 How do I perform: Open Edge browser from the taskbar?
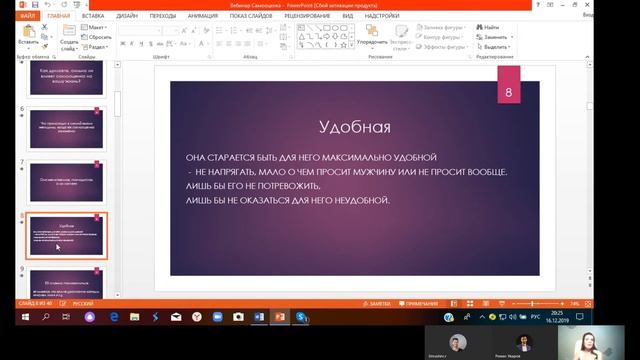tap(114, 317)
